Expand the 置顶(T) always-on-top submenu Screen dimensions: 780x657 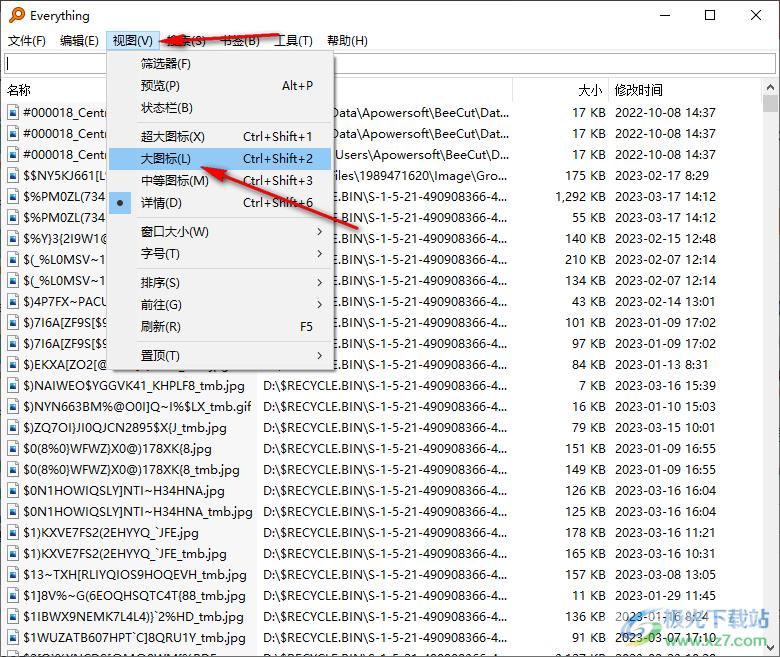pyautogui.click(x=220, y=356)
